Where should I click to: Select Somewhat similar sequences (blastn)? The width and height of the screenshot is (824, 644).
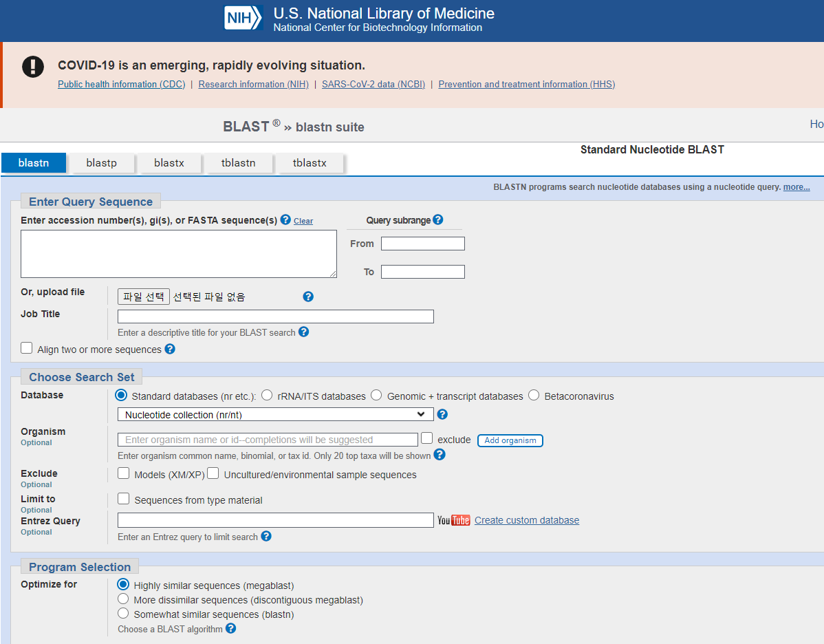(123, 613)
